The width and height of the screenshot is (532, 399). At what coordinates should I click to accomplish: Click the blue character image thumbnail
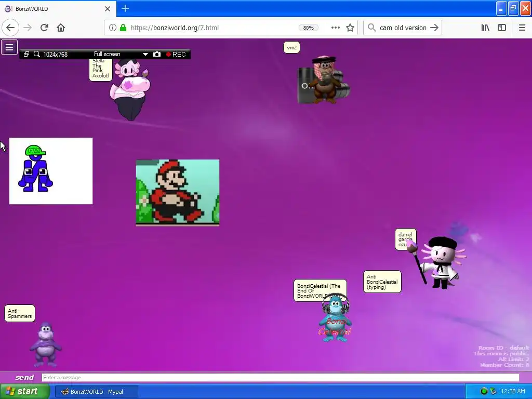click(x=51, y=171)
